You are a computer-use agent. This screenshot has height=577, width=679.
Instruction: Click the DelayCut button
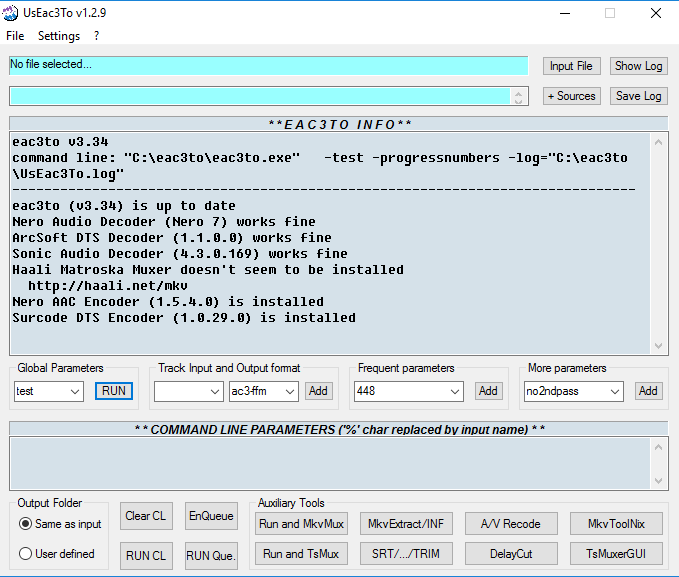(x=511, y=554)
